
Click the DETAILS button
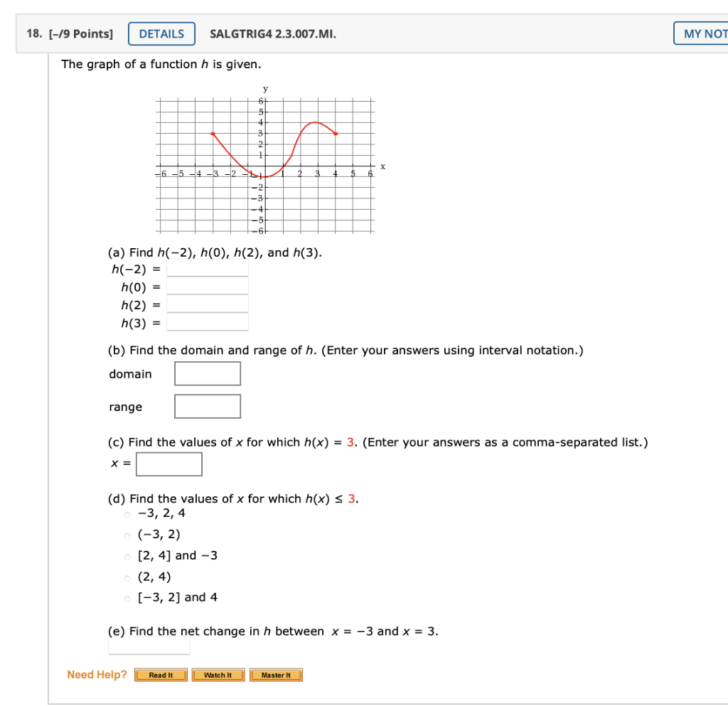[x=161, y=33]
